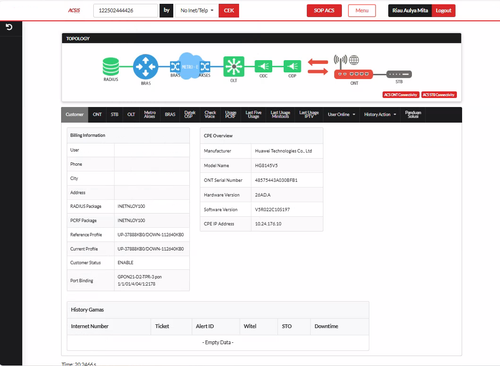The image size is (500, 366).
Task: Click the Customer Status ENABLE value
Action: pyautogui.click(x=125, y=263)
